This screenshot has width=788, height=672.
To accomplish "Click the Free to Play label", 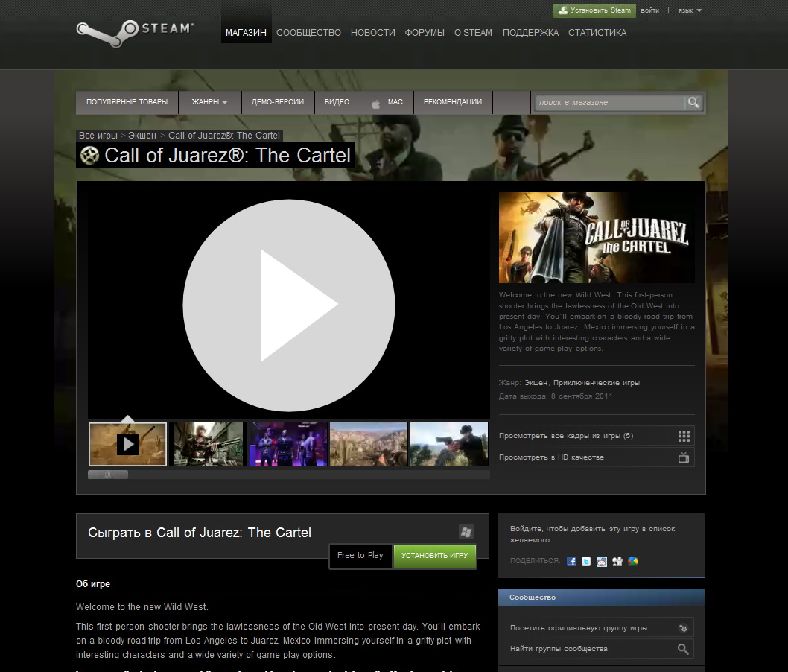I will [360, 555].
